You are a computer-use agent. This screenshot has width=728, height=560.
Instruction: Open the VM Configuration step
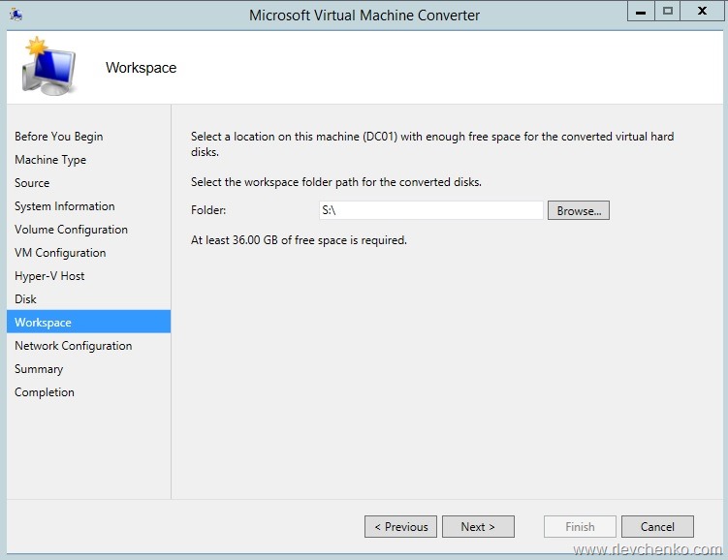[x=60, y=253]
